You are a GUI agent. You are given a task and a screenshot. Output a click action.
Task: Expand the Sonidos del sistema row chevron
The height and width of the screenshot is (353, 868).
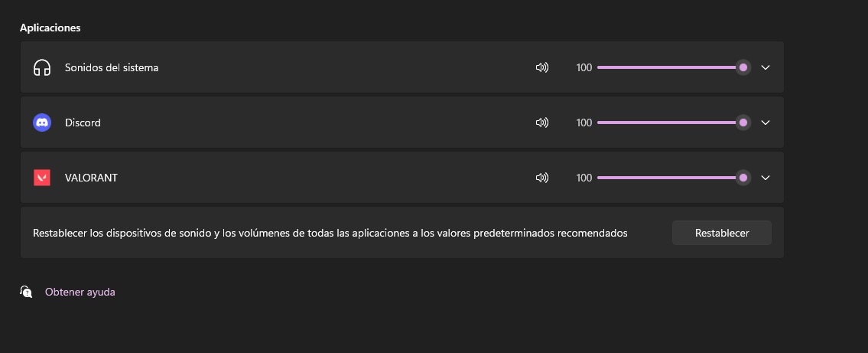pos(766,67)
